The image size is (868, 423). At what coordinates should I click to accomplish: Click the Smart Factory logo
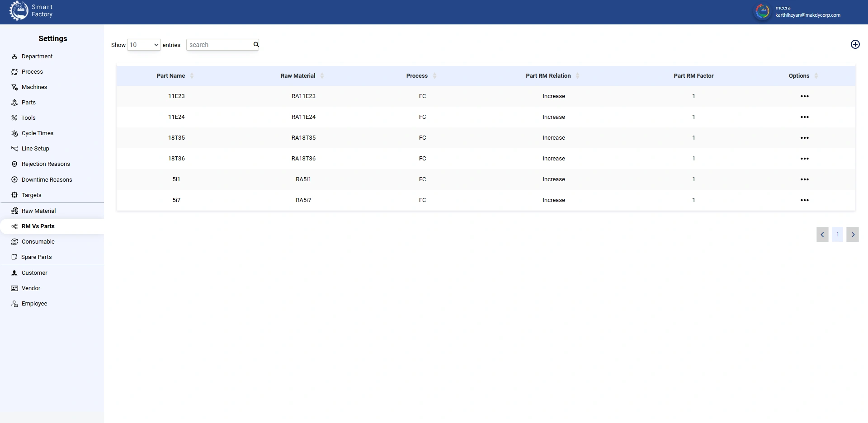click(x=19, y=11)
